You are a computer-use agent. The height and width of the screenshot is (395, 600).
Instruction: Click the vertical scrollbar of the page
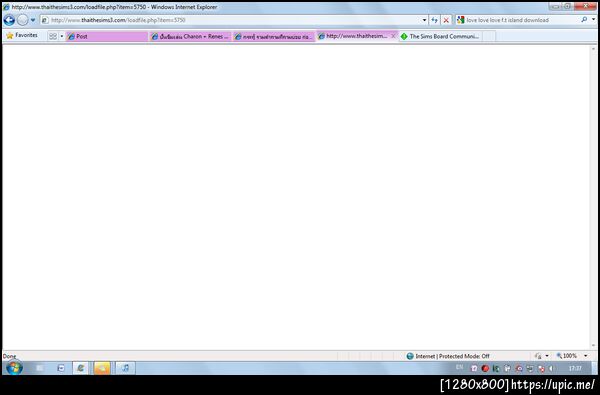594,197
